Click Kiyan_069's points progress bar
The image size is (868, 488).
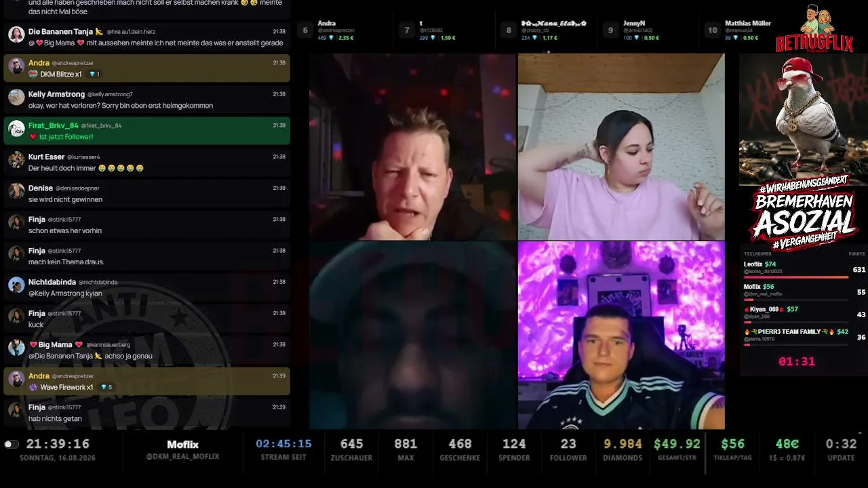796,322
